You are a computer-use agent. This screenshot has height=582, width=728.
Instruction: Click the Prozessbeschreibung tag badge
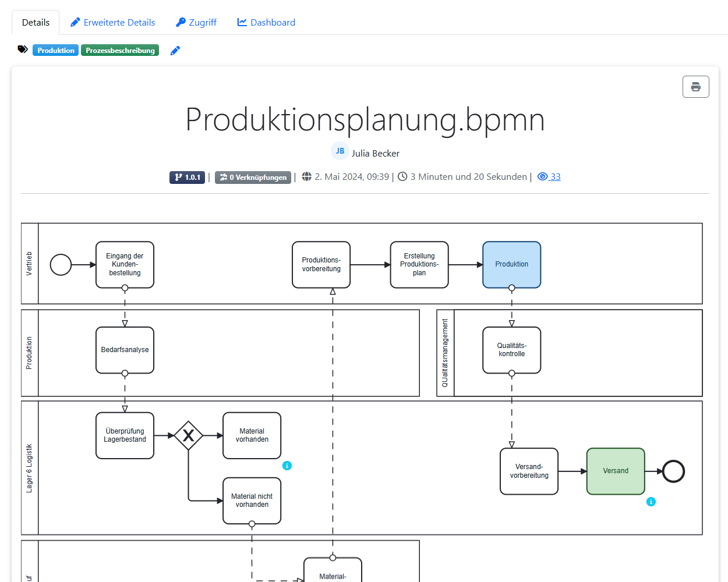(120, 51)
